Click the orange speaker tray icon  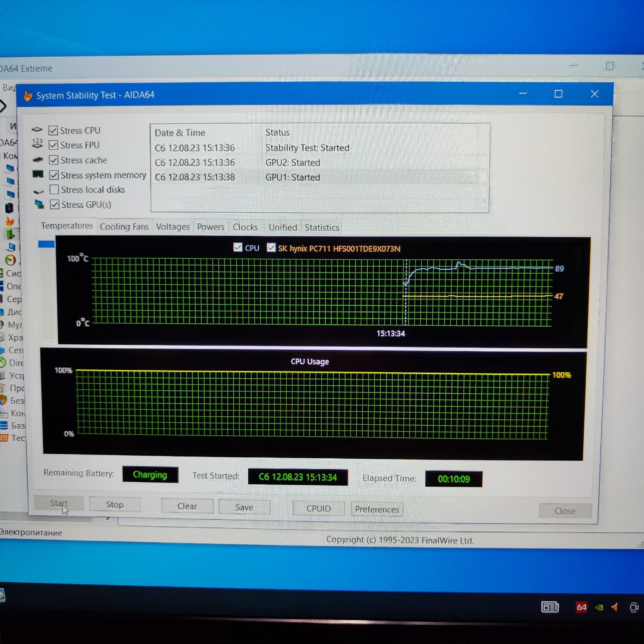[x=615, y=607]
